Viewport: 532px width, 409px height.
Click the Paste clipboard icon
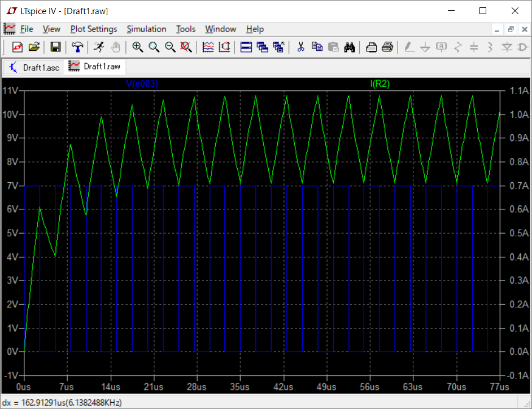[333, 47]
